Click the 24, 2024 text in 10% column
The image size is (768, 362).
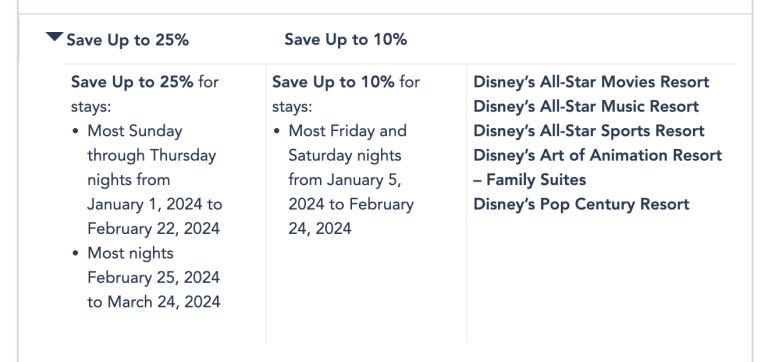319,229
